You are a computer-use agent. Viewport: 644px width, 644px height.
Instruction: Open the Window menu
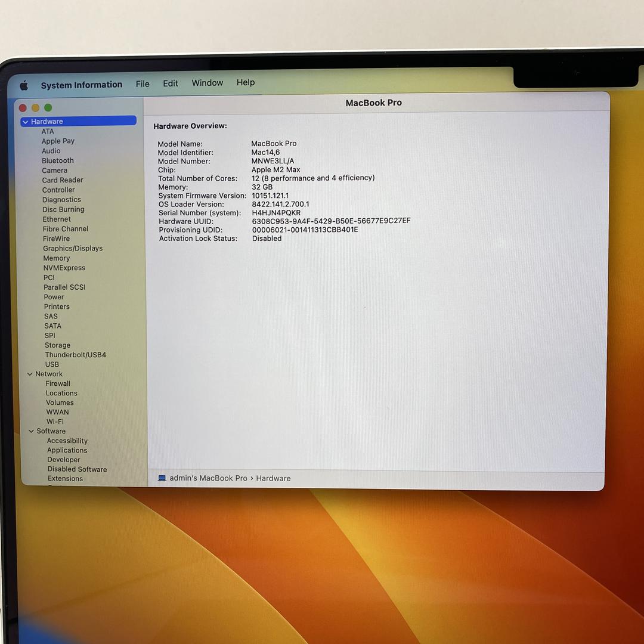pyautogui.click(x=208, y=83)
